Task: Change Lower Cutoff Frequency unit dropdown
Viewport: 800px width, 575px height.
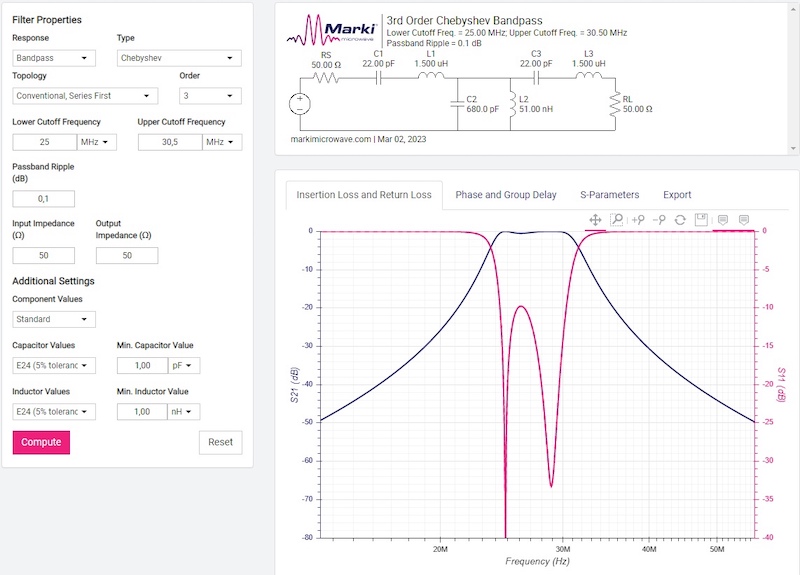Action: click(x=96, y=142)
